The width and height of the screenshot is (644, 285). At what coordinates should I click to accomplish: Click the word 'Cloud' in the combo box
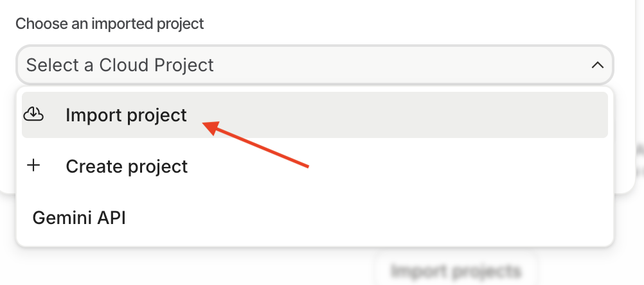pos(124,65)
